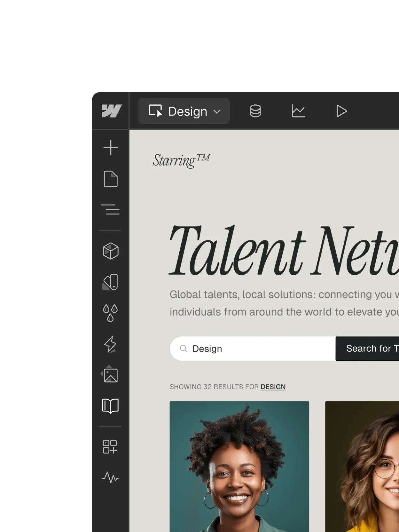Image resolution: width=399 pixels, height=532 pixels.
Task: Click the Preview play button
Action: tap(341, 111)
